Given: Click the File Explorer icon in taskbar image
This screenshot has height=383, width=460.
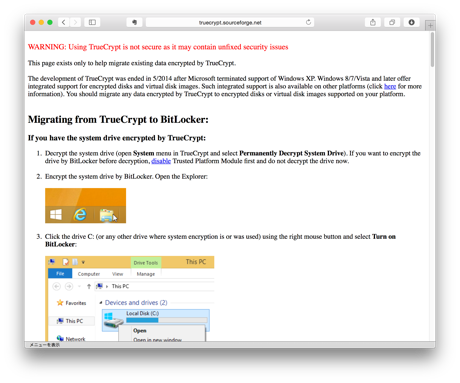Looking at the screenshot, I should click(x=107, y=215).
